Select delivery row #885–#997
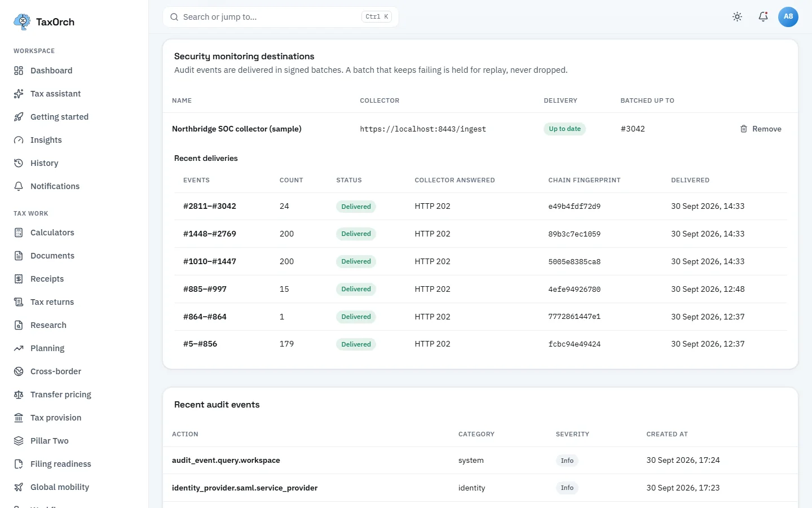Screen dimensions: 812x508 tap(480, 289)
